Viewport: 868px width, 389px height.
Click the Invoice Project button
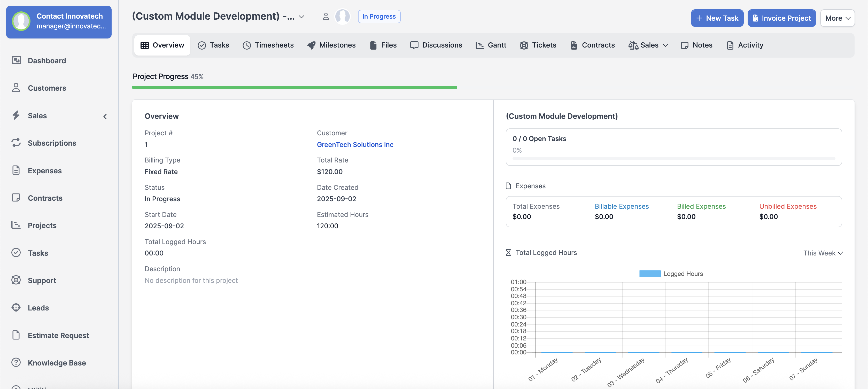click(x=782, y=18)
